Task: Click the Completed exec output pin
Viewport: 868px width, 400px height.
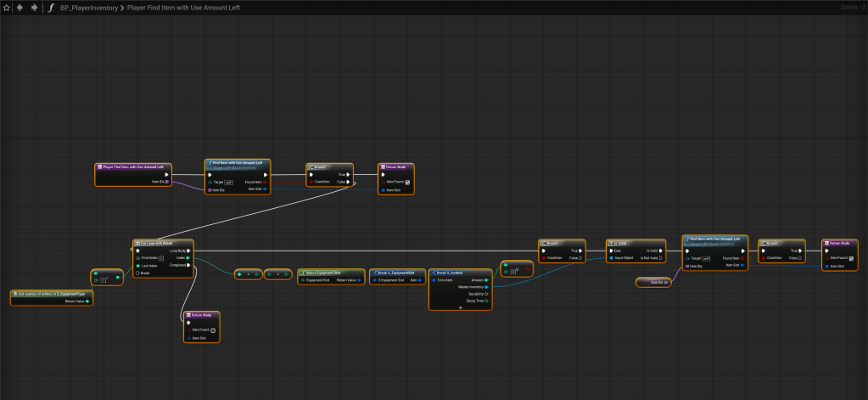Action: (x=188, y=265)
